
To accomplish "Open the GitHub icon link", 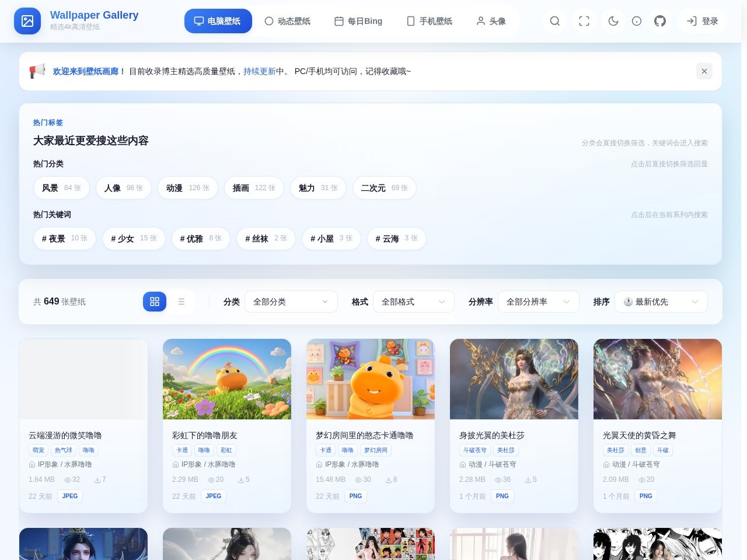I will pos(660,21).
